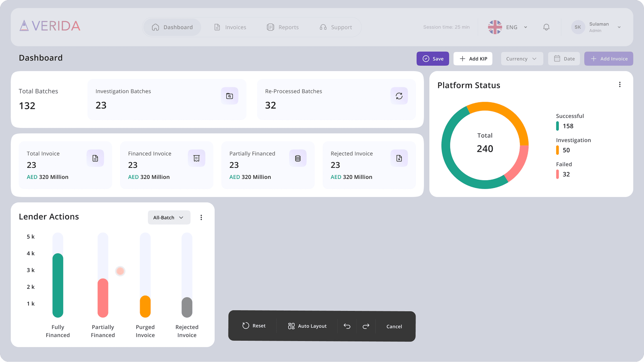
Task: Click the Investigation Batches folder-search icon
Action: pyautogui.click(x=229, y=96)
